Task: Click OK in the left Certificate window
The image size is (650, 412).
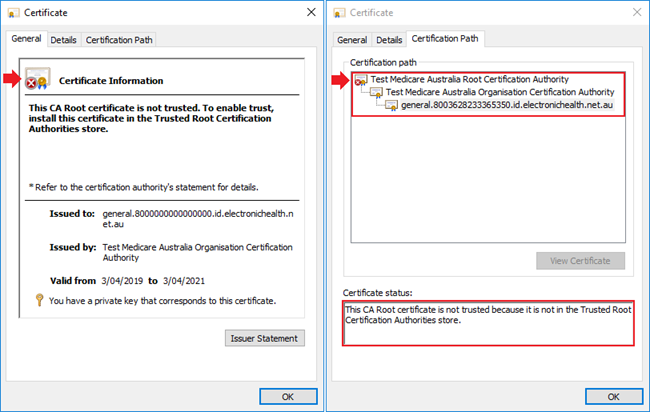Action: coord(288,396)
